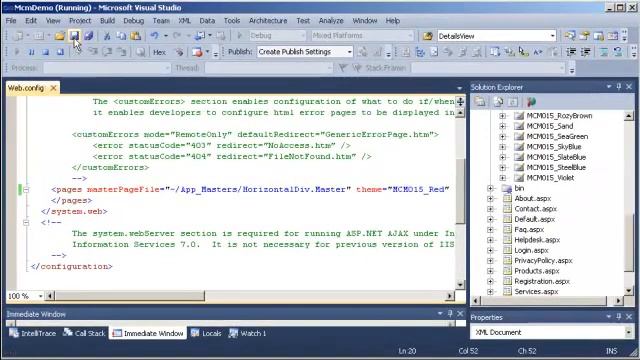Switch to the Locals tab
The image size is (640, 360).
206,333
